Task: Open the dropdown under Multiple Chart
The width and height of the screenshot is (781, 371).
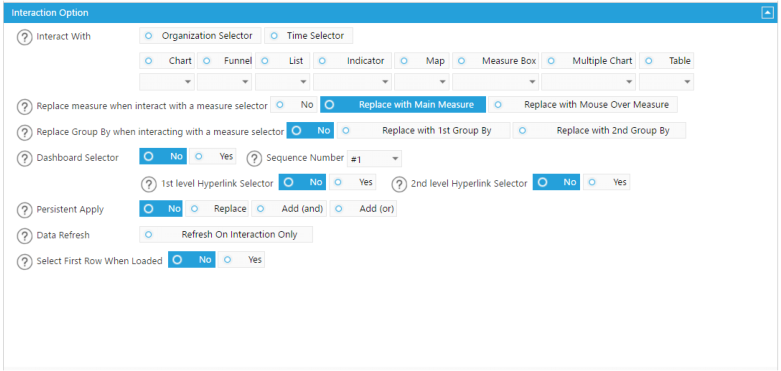Action: pyautogui.click(x=589, y=82)
